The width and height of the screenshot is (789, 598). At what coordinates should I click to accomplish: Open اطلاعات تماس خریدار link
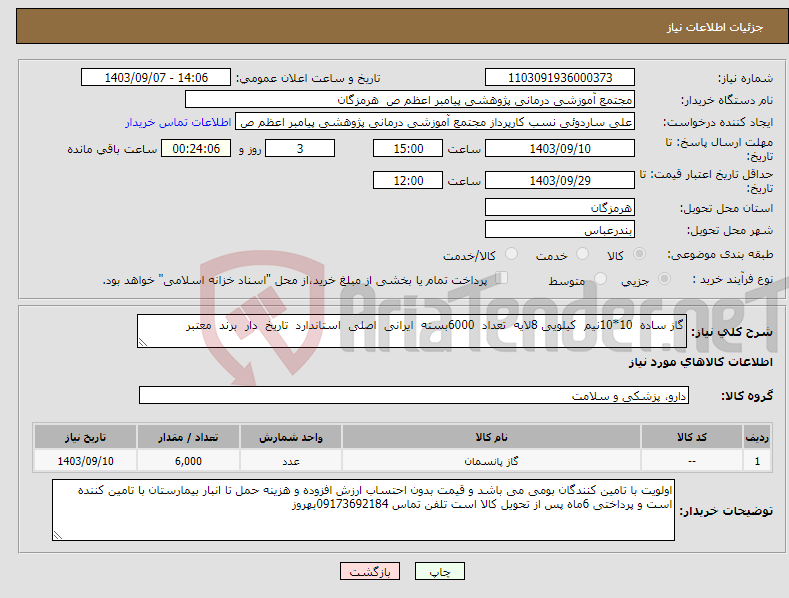(178, 122)
